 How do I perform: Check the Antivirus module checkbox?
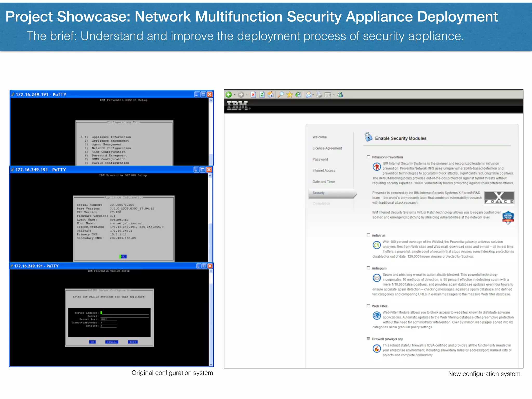click(368, 235)
